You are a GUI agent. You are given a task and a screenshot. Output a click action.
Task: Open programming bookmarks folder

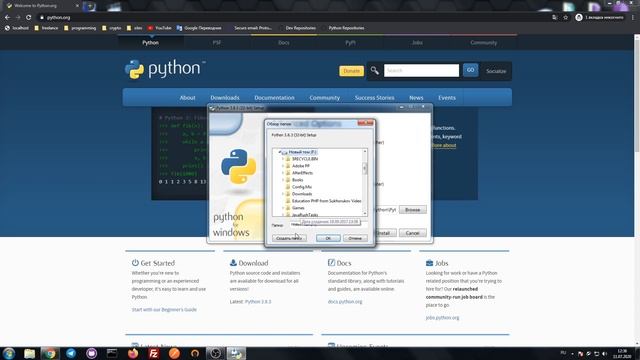tap(80, 28)
